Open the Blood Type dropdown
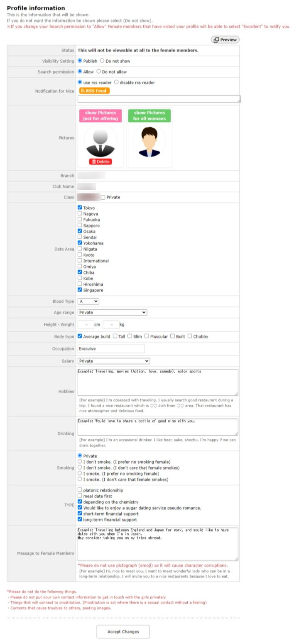 pos(88,301)
